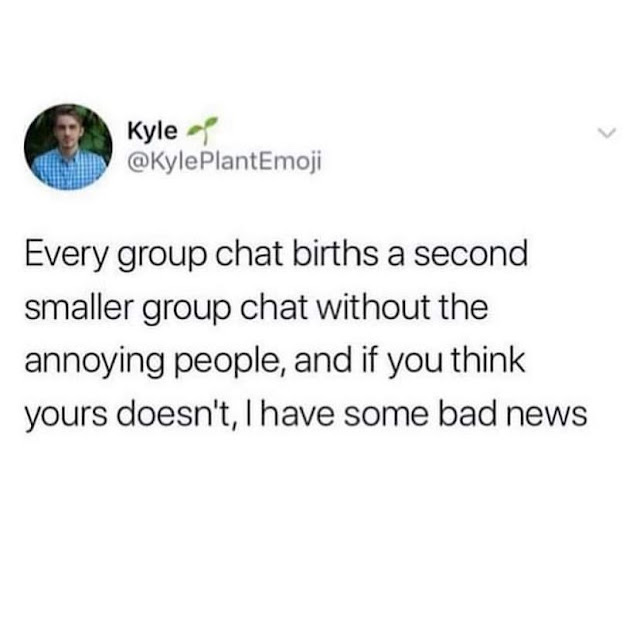Click the word 'yours' in the tweet
640x631 pixels.
66,417
